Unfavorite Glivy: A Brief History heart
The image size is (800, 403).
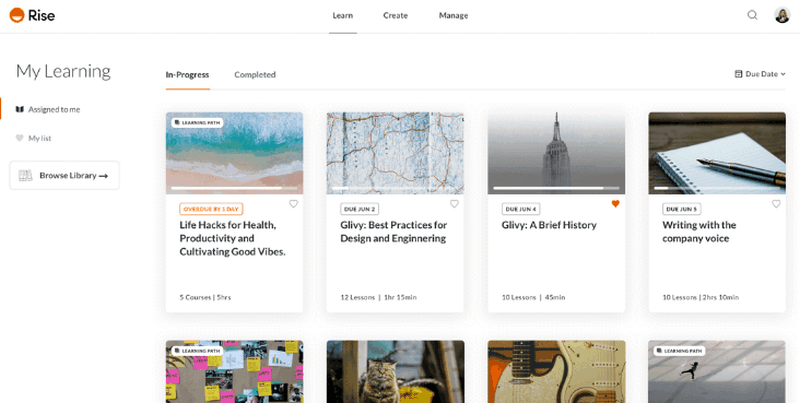coord(615,204)
